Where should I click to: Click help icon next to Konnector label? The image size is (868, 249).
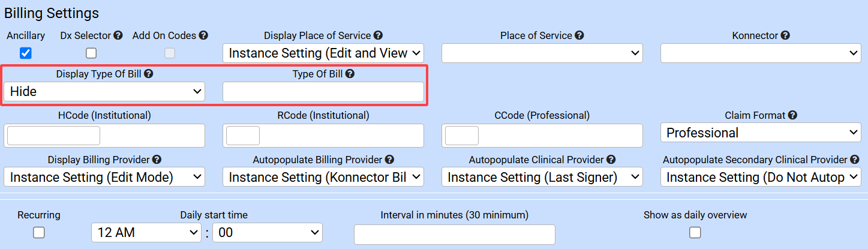785,36
